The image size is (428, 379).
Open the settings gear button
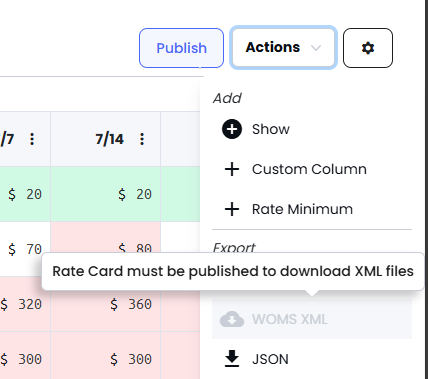[368, 48]
